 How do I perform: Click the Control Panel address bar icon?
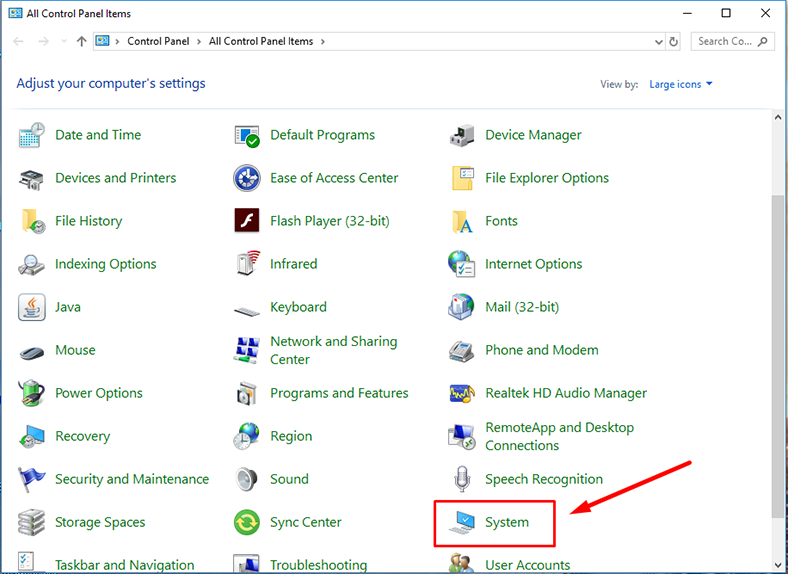point(103,41)
